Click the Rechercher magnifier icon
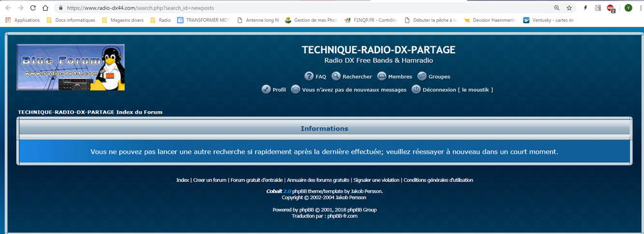This screenshot has width=644, height=234. pos(336,76)
